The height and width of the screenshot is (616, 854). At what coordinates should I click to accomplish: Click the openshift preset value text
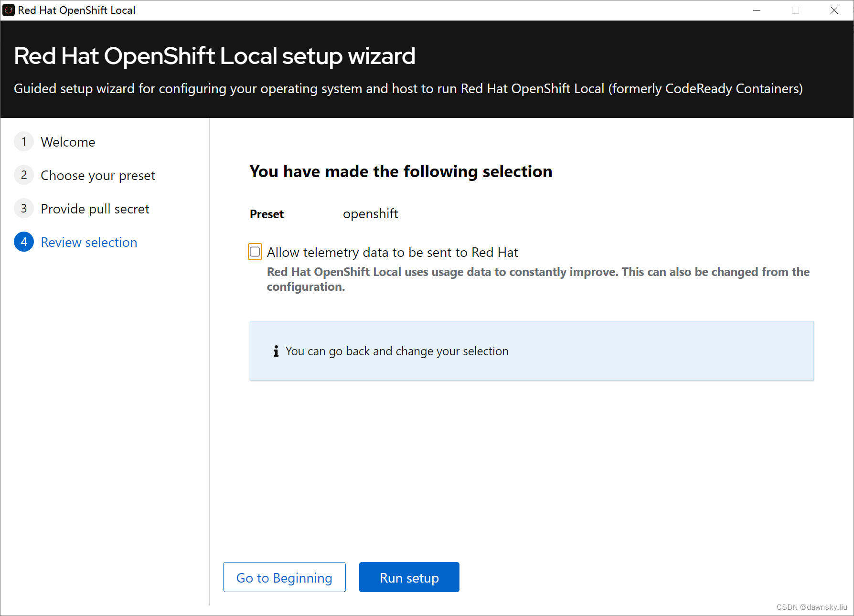click(x=371, y=213)
